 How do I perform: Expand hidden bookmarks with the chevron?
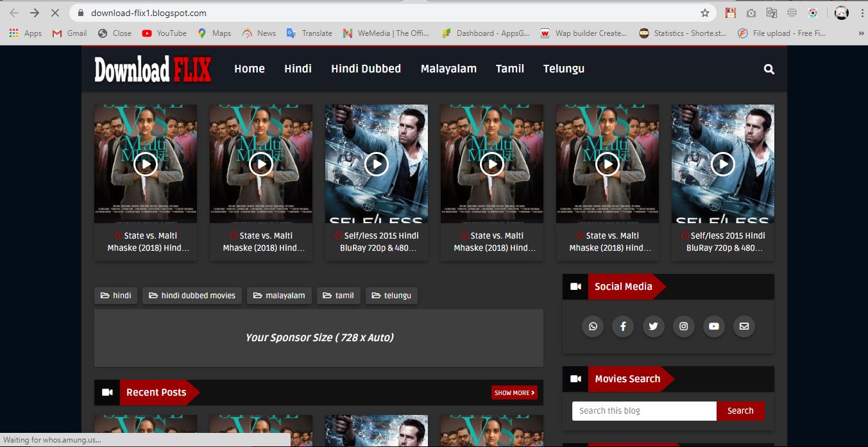860,33
